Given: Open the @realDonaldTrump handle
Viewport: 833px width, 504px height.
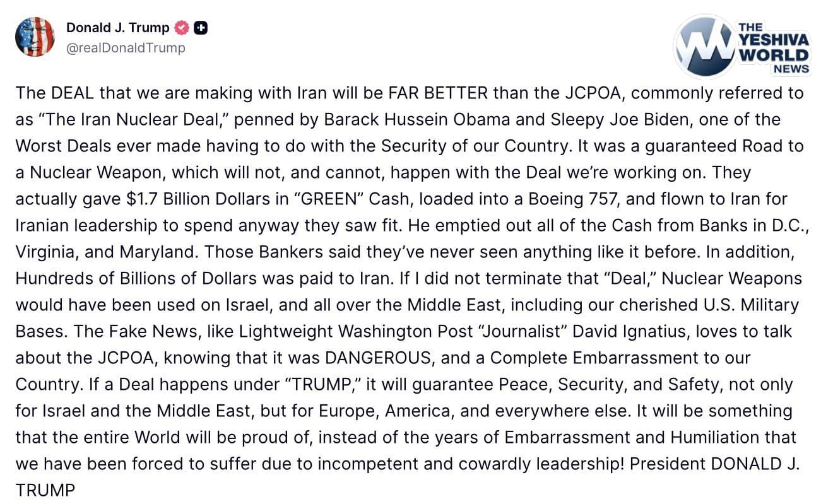Looking at the screenshot, I should pyautogui.click(x=126, y=48).
